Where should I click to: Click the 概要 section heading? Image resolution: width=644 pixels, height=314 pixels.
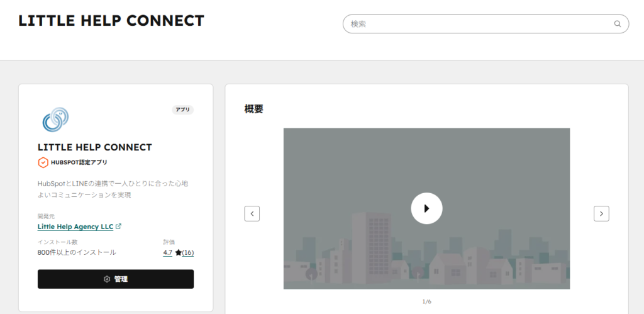(x=253, y=109)
